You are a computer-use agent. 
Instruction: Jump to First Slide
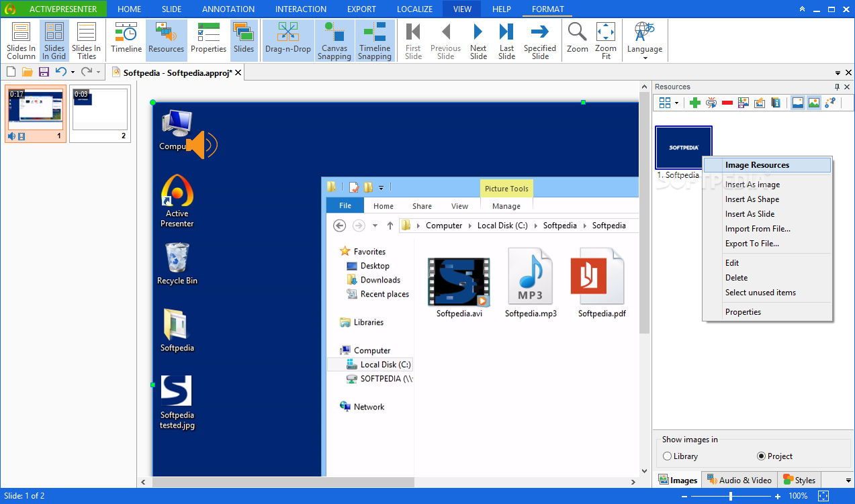pyautogui.click(x=414, y=41)
